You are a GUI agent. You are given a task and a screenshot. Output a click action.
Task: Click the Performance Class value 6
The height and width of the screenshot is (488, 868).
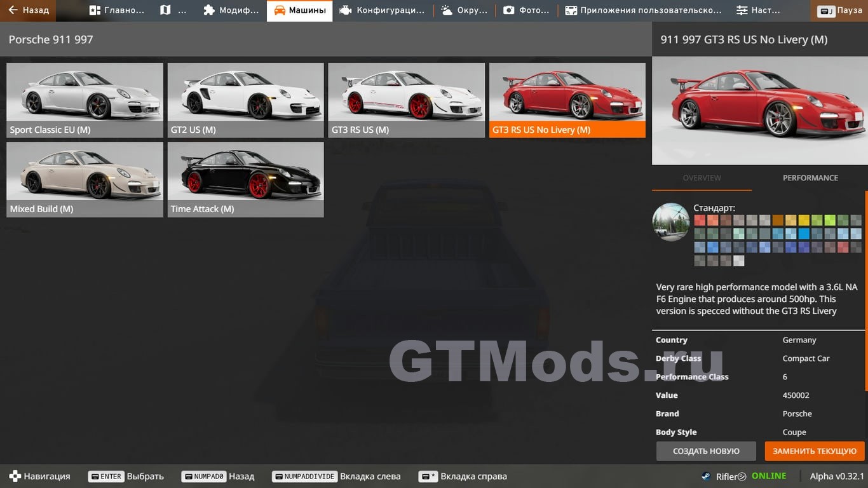click(x=785, y=377)
